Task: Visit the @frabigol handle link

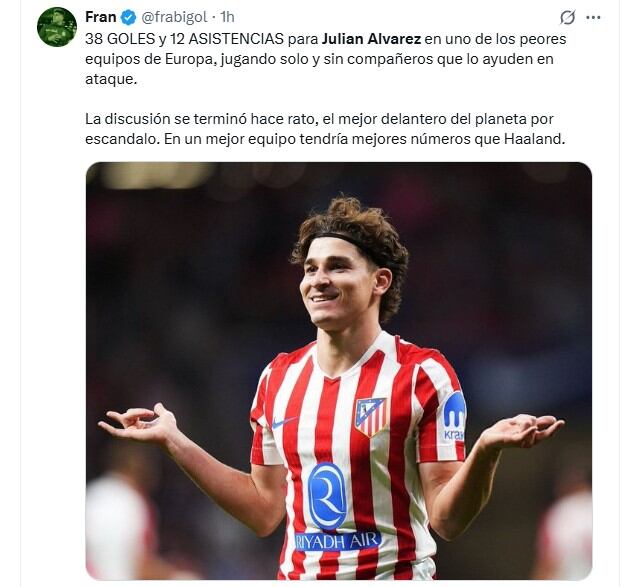Action: pyautogui.click(x=174, y=18)
